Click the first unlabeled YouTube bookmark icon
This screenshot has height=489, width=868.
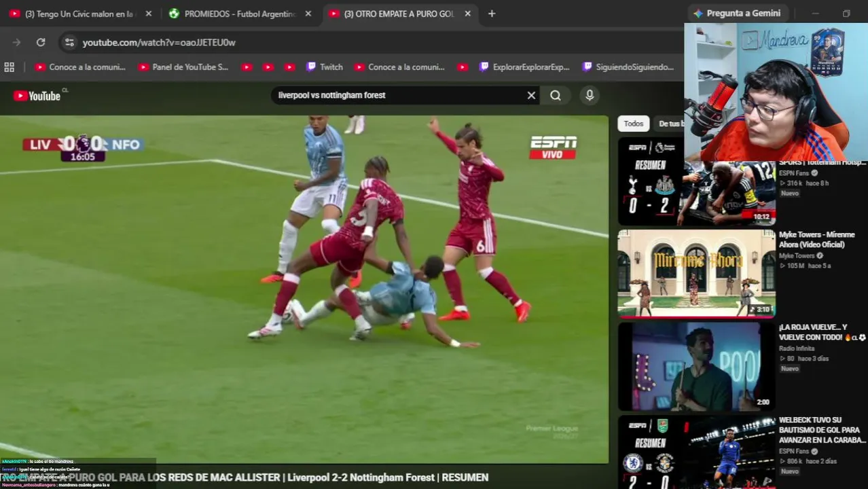tap(247, 67)
